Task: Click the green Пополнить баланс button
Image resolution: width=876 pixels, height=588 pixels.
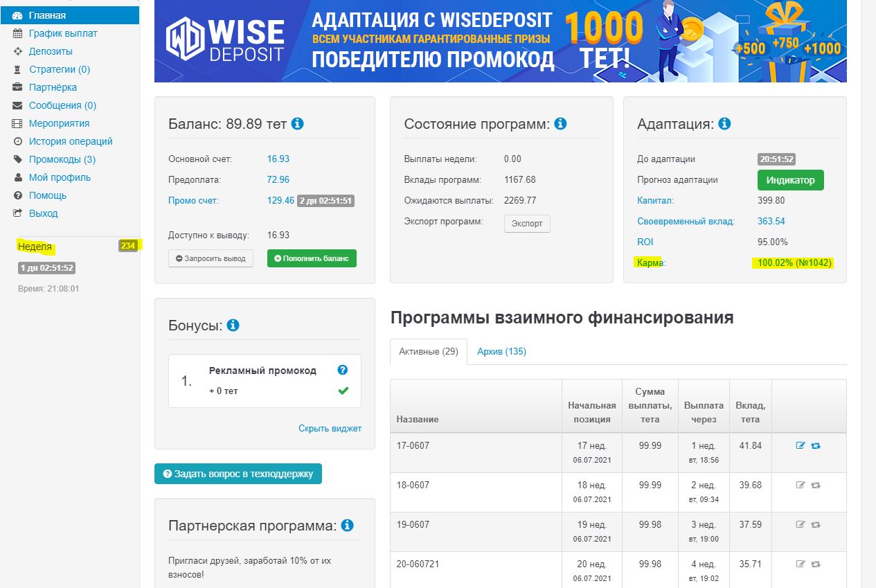Action: click(x=312, y=258)
